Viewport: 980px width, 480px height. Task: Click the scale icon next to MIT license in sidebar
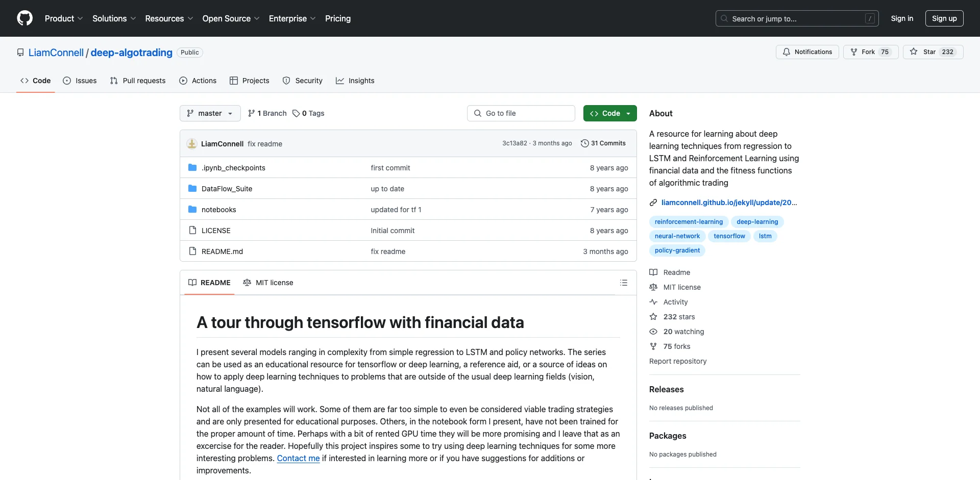(x=653, y=287)
